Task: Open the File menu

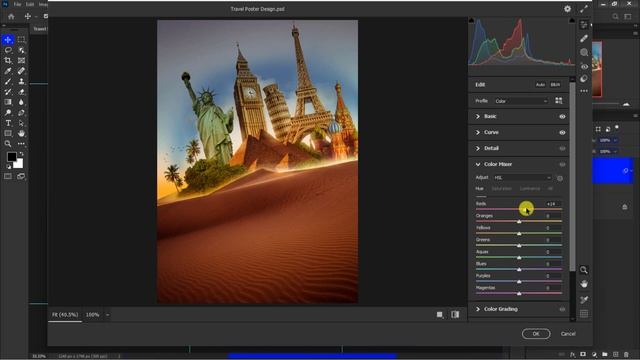Action: point(17,4)
